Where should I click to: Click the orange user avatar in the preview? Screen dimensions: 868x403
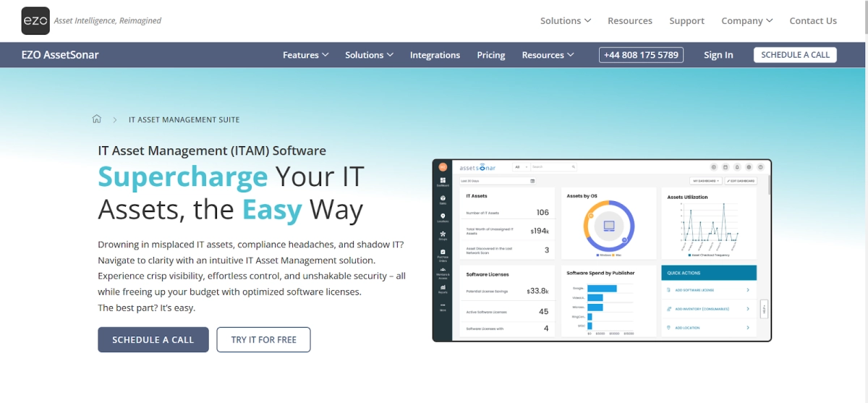(x=443, y=166)
